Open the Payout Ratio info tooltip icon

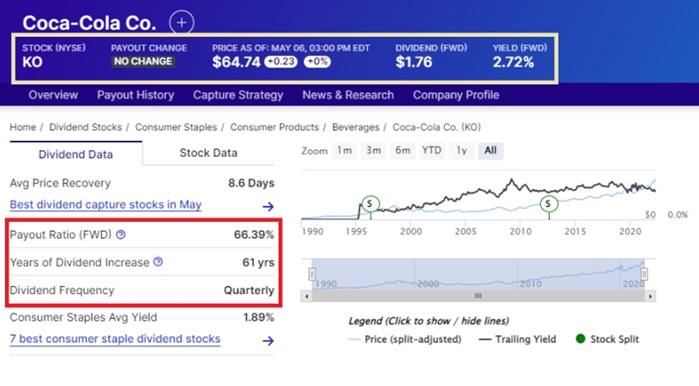pos(121,234)
